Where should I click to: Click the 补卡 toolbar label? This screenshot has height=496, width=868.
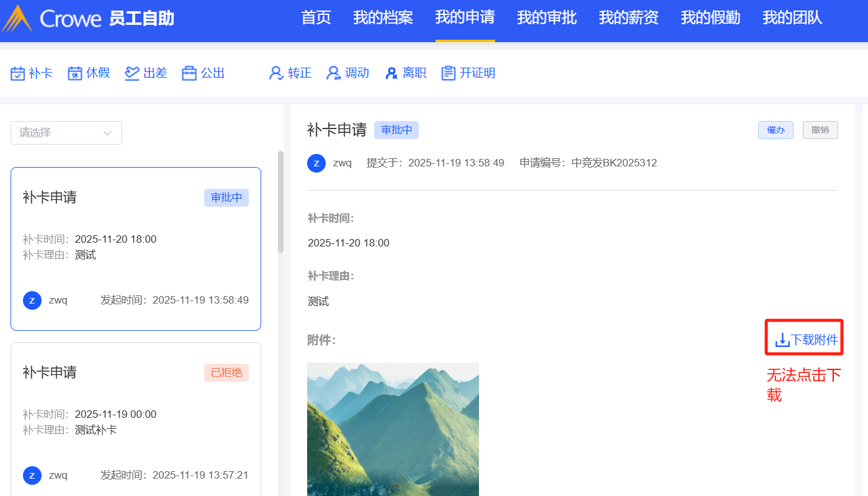click(41, 73)
